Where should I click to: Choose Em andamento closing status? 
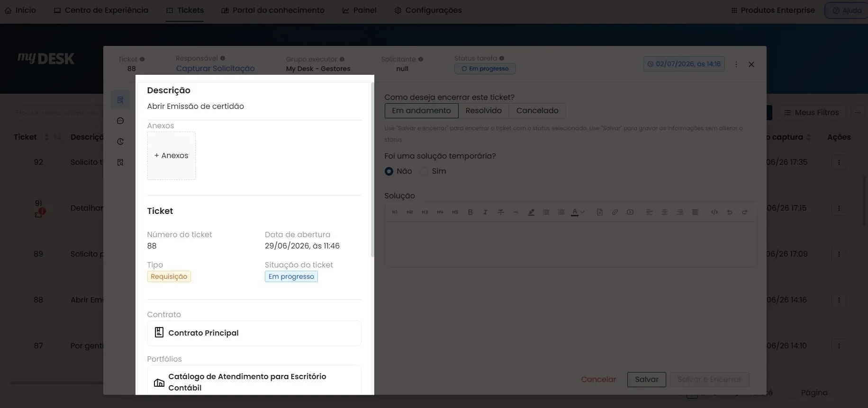pos(421,111)
